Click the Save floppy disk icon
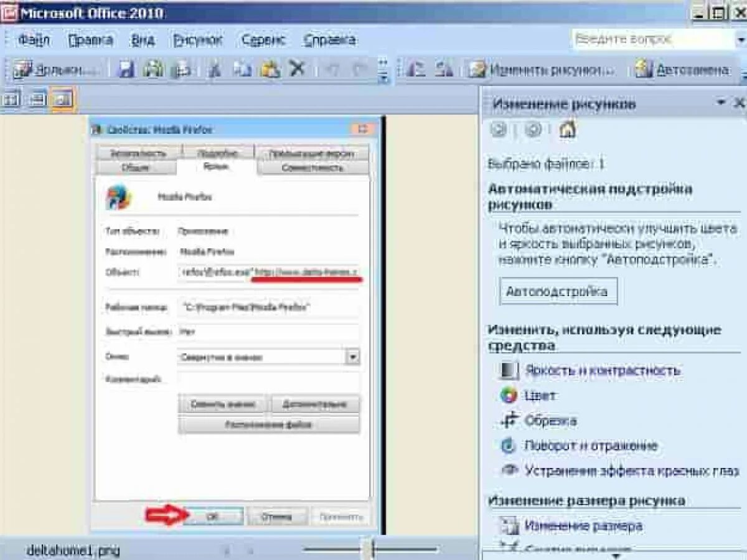The height and width of the screenshot is (560, 747). pos(126,69)
